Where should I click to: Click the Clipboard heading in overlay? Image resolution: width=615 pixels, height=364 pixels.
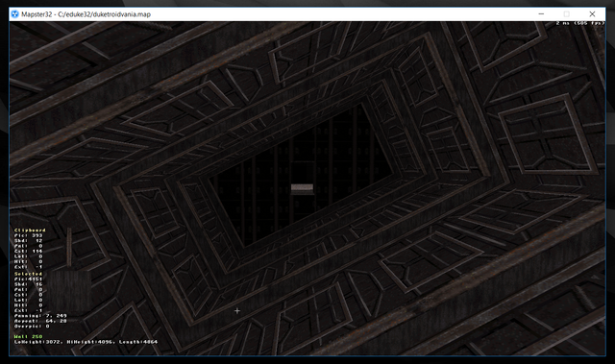[x=30, y=230]
